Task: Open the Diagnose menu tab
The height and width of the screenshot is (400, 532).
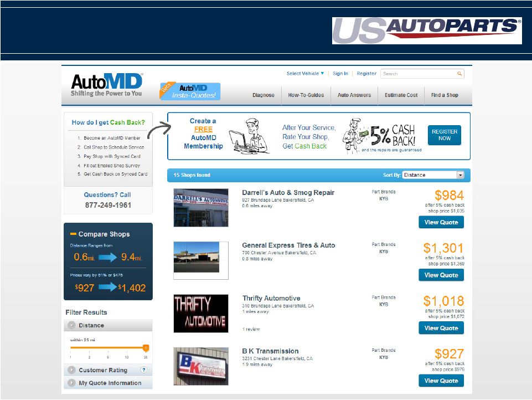Action: click(263, 95)
